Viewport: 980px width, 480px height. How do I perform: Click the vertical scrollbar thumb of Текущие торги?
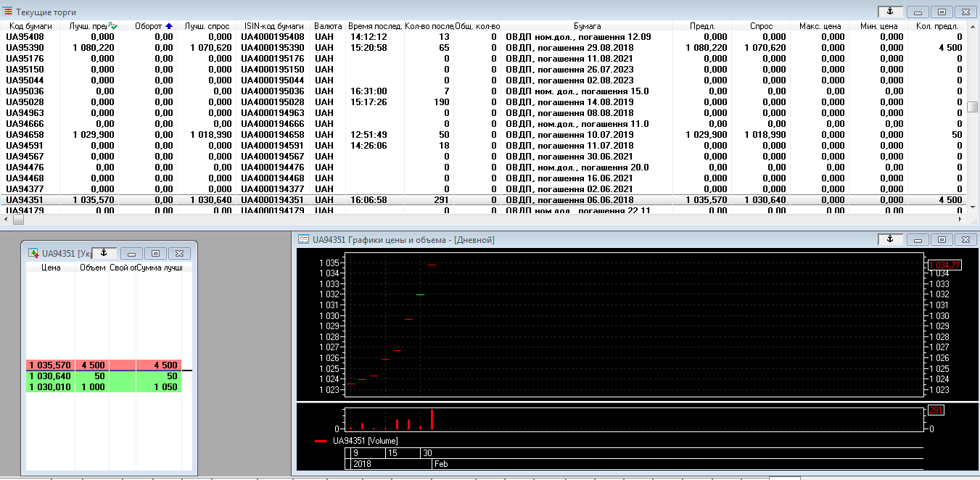973,107
